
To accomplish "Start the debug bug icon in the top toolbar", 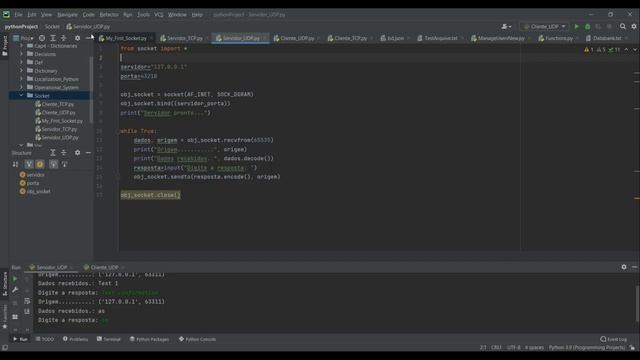I will (x=588, y=27).
